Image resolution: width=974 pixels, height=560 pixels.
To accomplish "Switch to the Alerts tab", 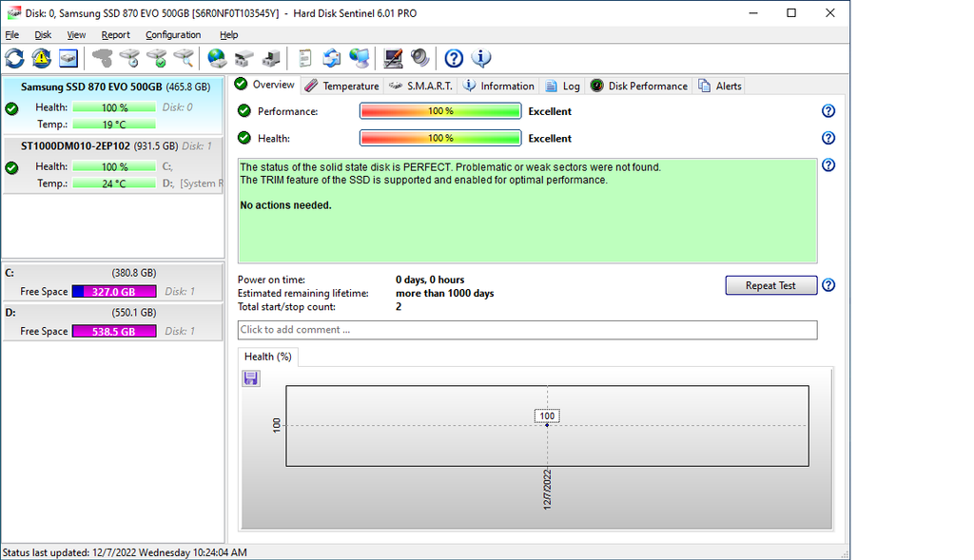I will pyautogui.click(x=720, y=87).
